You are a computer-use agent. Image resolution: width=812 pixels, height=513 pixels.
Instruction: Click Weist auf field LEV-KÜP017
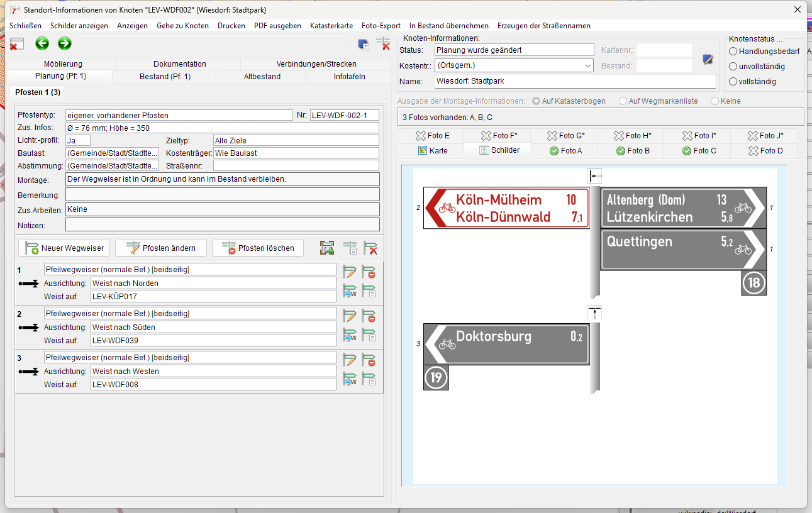214,296
